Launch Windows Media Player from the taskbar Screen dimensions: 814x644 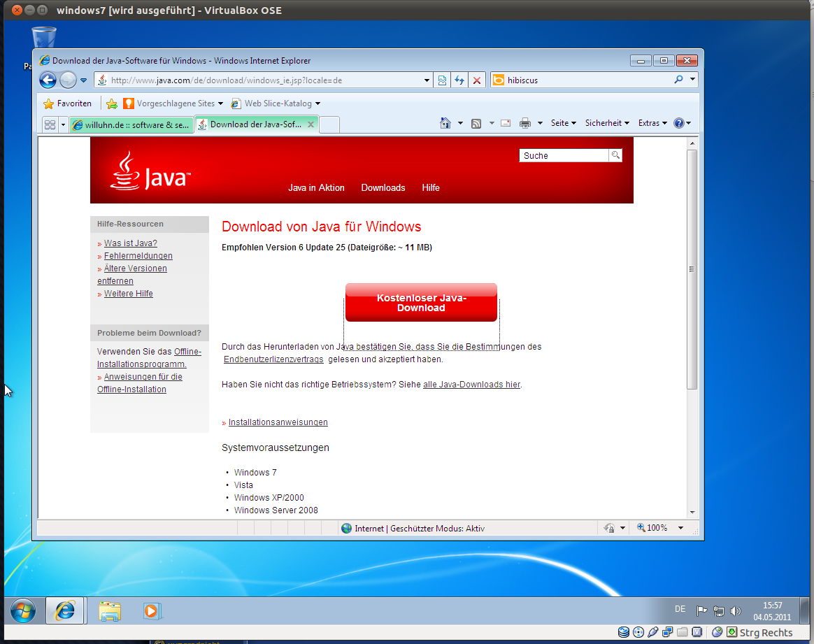[x=152, y=611]
